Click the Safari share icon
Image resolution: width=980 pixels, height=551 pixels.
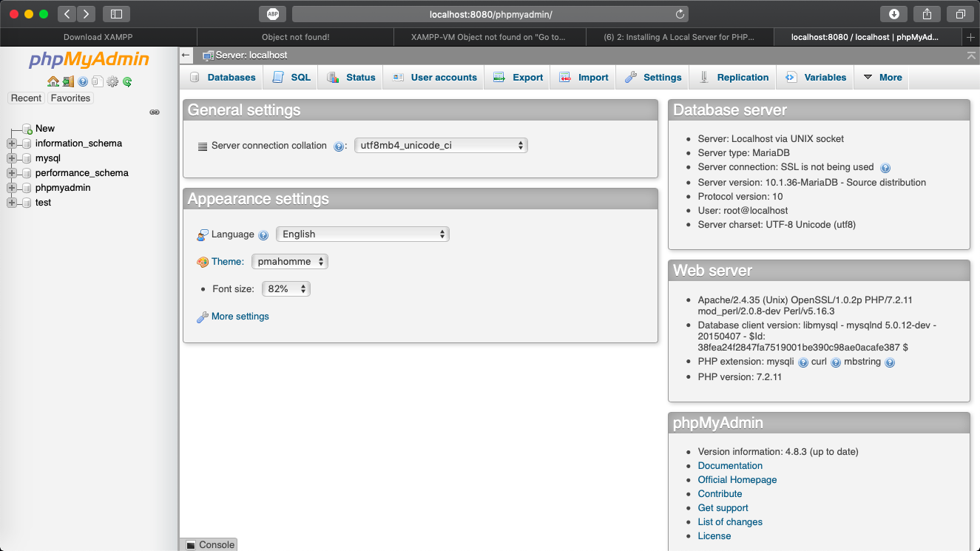pyautogui.click(x=927, y=13)
